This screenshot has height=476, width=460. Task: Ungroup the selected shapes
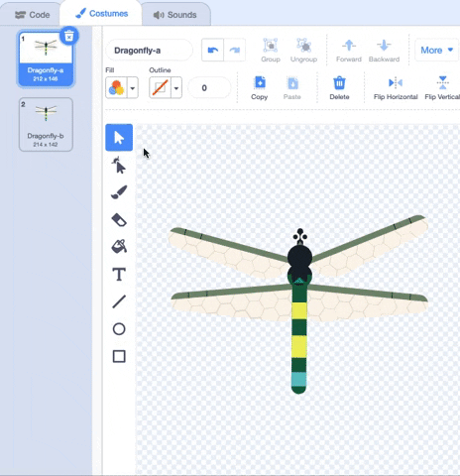(303, 51)
